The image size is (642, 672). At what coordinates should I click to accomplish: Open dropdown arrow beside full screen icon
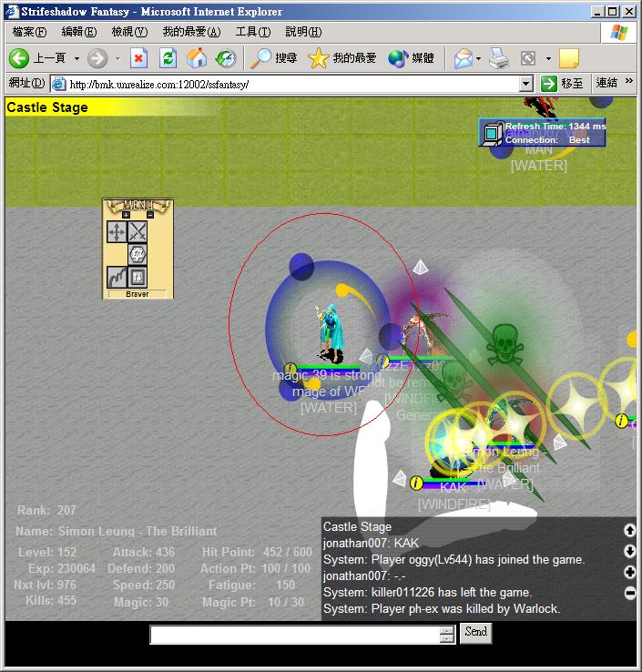pyautogui.click(x=548, y=58)
